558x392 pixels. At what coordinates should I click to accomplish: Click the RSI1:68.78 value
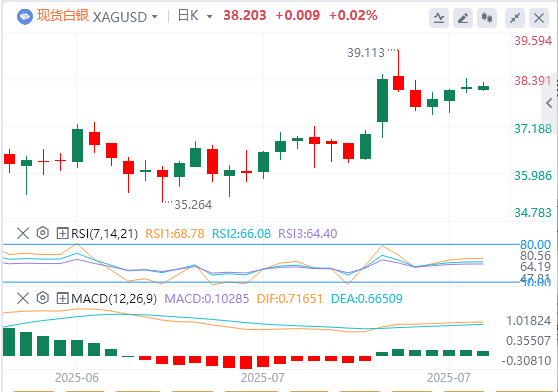(175, 234)
